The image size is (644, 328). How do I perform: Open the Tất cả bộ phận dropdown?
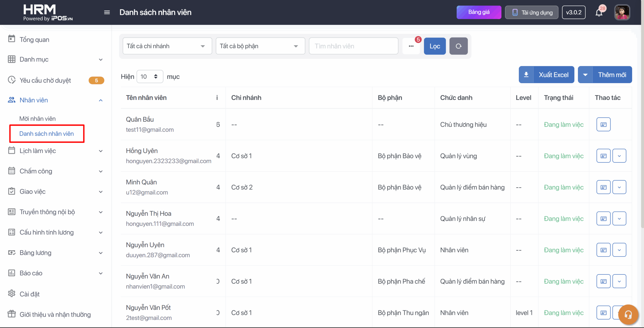click(260, 46)
